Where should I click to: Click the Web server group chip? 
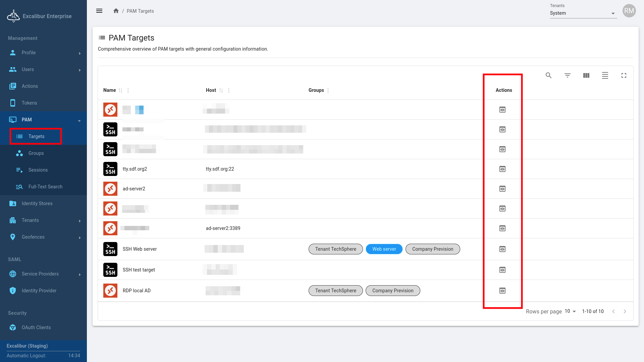[384, 249]
